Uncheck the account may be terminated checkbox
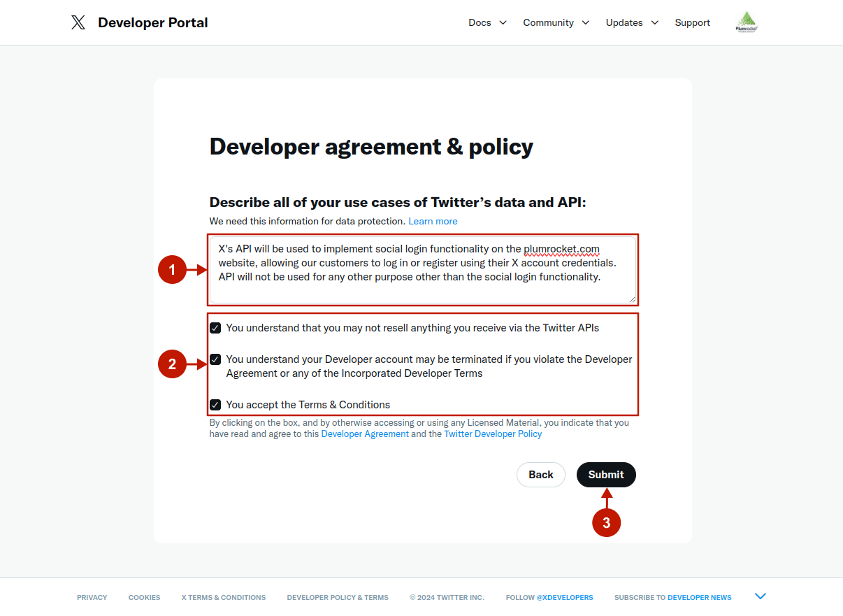Image resolution: width=843 pixels, height=616 pixels. (215, 359)
